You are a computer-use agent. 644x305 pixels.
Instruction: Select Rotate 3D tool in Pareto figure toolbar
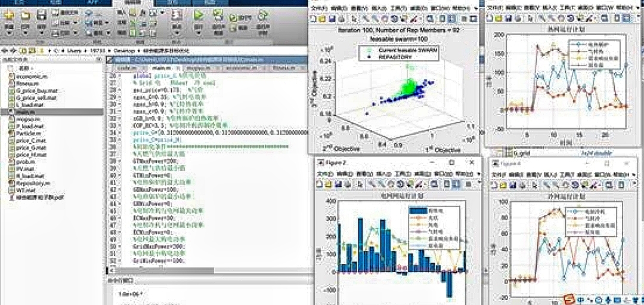395,19
